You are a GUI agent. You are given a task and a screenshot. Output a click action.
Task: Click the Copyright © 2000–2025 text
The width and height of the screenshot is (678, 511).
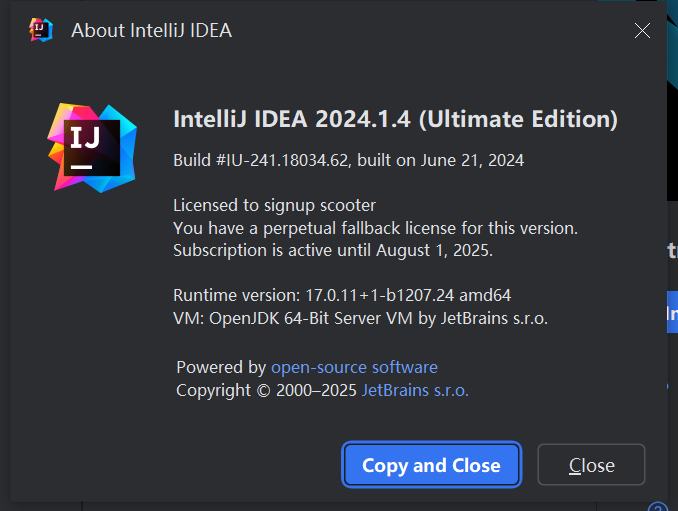(x=266, y=390)
